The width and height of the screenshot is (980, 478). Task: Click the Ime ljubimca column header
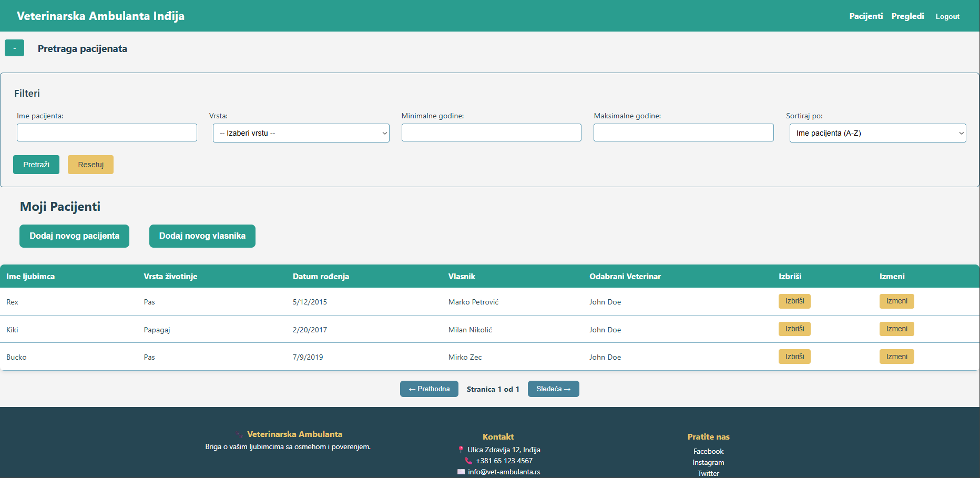tap(30, 277)
